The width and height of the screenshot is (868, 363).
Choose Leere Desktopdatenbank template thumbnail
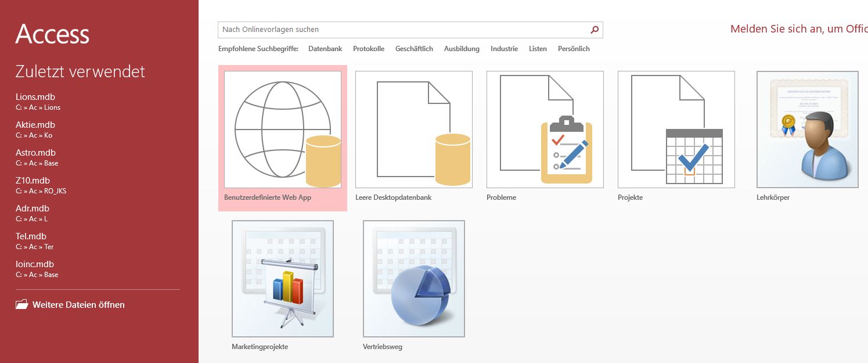pyautogui.click(x=414, y=130)
